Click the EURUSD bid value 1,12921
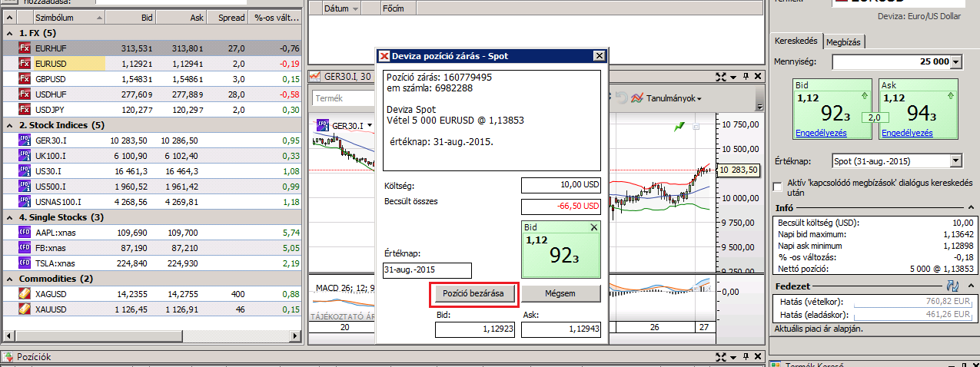Screen dimensions: 980x367 coord(137,64)
